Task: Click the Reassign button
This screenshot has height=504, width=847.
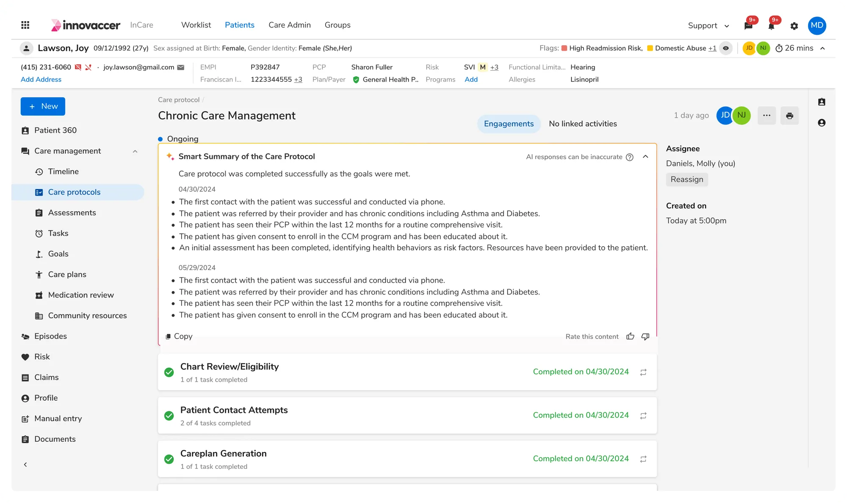Action: coord(686,179)
